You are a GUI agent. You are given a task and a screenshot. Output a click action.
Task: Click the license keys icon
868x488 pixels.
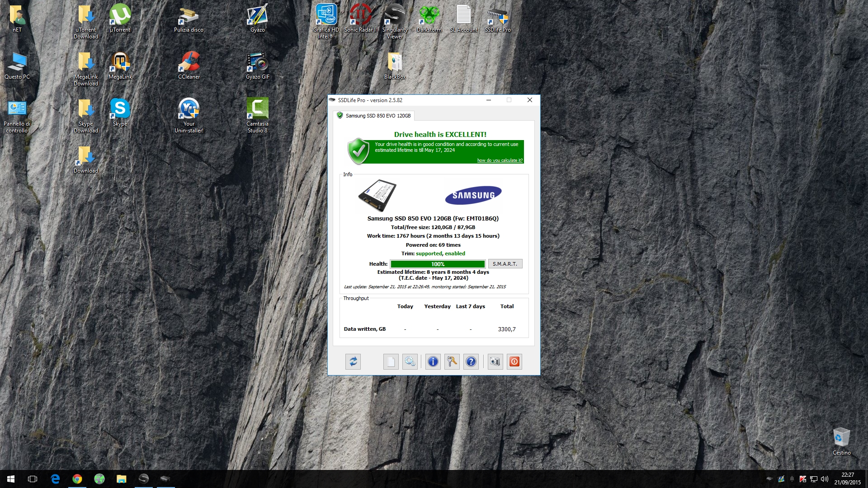(452, 361)
